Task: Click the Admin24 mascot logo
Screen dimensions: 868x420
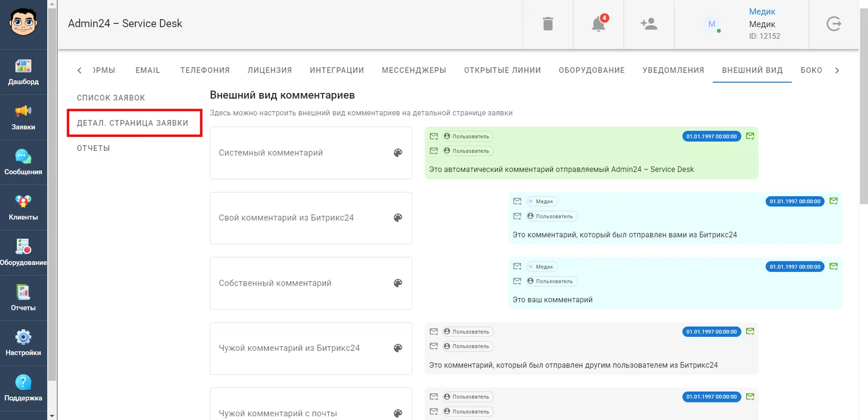Action: point(23,22)
